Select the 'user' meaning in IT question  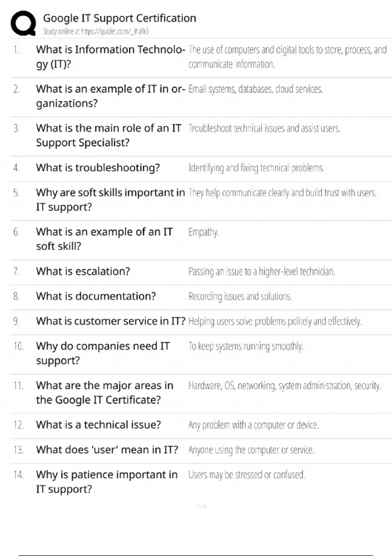point(107,450)
